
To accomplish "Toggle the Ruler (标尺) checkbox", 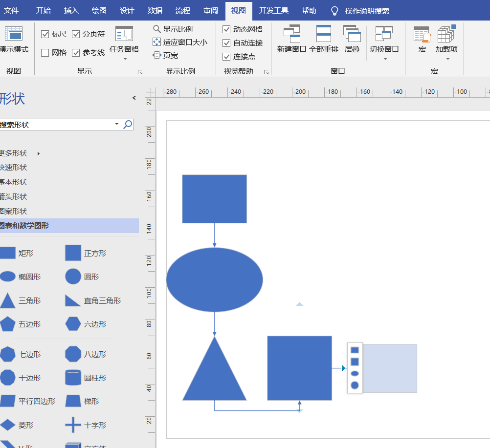I will click(x=45, y=34).
